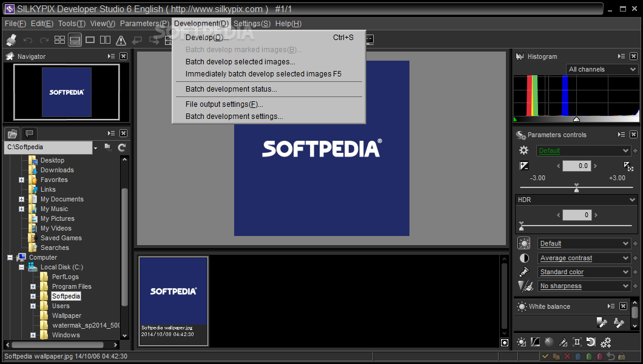This screenshot has height=364, width=643.
Task: Select the gray balance eyedropper tool
Action: [x=602, y=323]
